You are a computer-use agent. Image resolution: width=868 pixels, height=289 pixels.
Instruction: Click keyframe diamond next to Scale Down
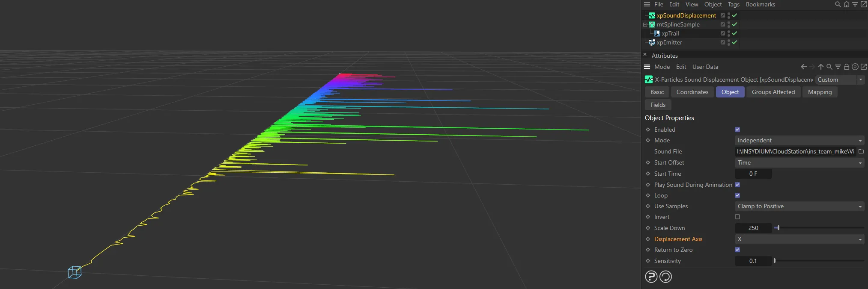648,228
